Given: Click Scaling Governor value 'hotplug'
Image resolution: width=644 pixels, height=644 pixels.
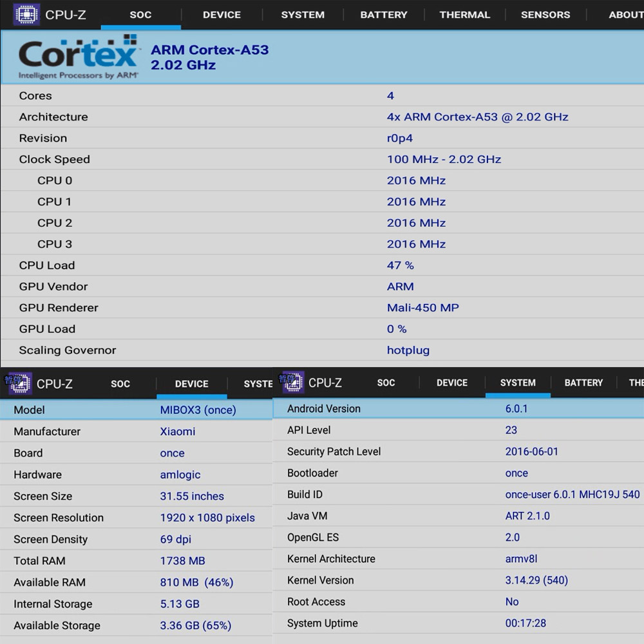Looking at the screenshot, I should coord(408,350).
